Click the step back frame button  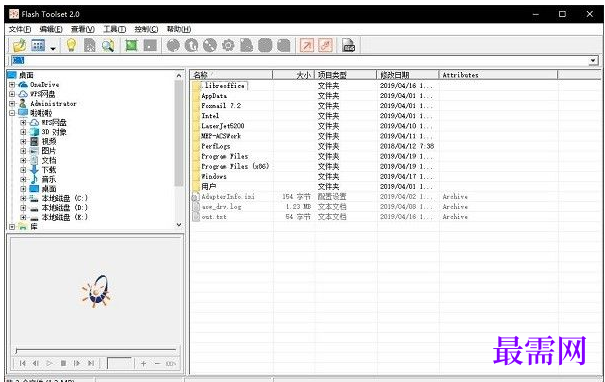click(x=35, y=363)
